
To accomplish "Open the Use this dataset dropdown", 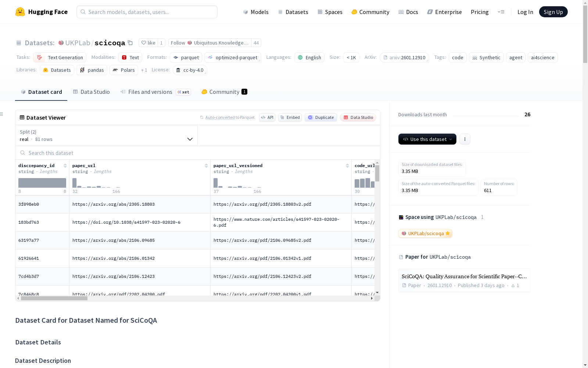I will pos(427,139).
